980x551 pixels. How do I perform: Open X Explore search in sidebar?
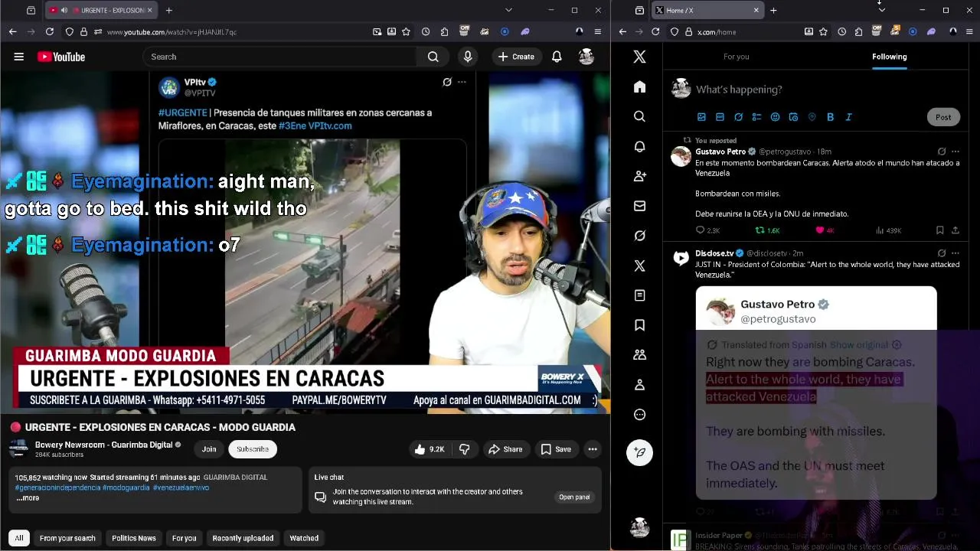tap(639, 116)
